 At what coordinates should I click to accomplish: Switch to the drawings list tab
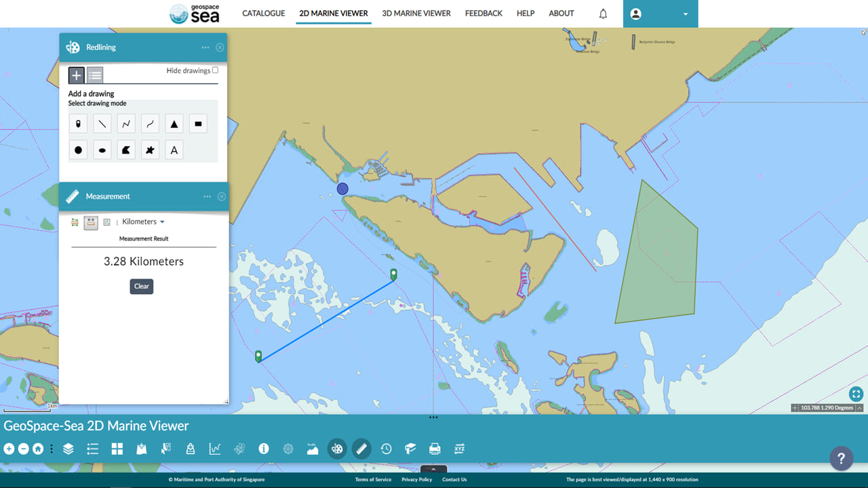[x=95, y=75]
